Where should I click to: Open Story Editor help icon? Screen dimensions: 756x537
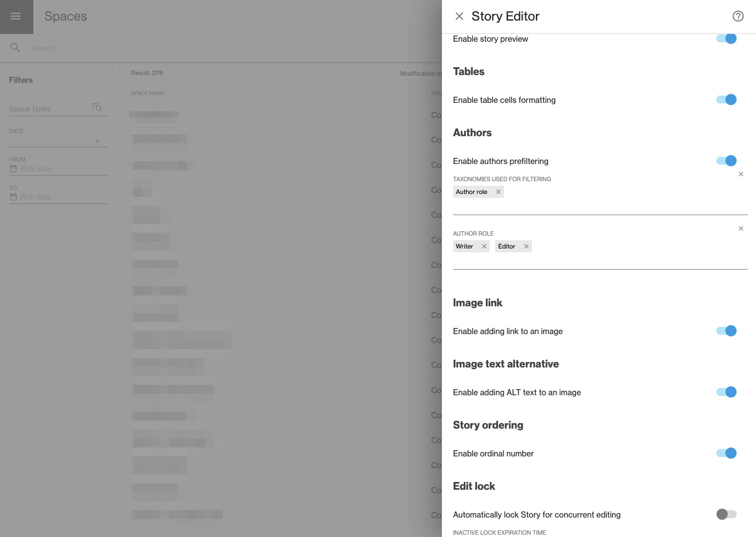(738, 16)
